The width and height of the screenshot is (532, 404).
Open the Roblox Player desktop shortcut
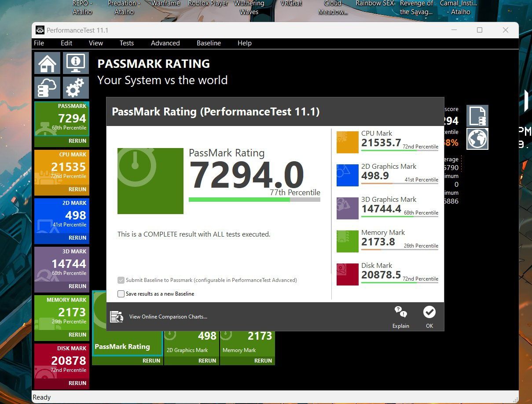[208, 4]
